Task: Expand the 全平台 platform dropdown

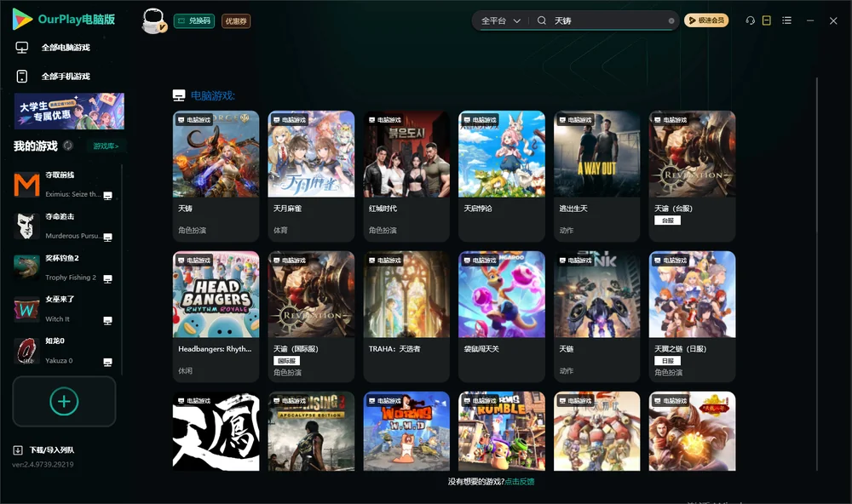Action: pos(500,20)
